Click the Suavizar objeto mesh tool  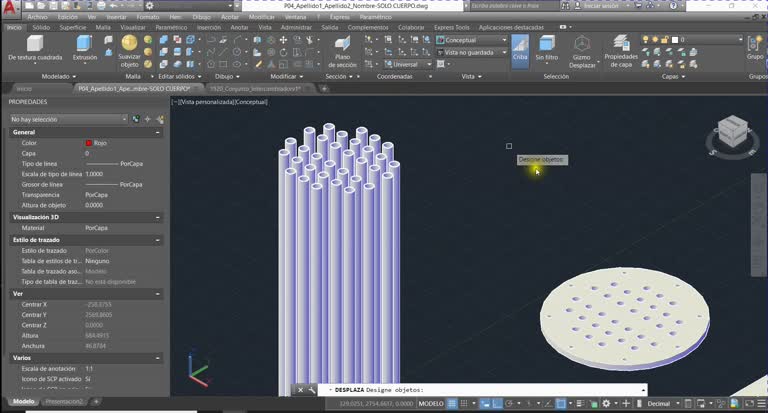tap(129, 51)
